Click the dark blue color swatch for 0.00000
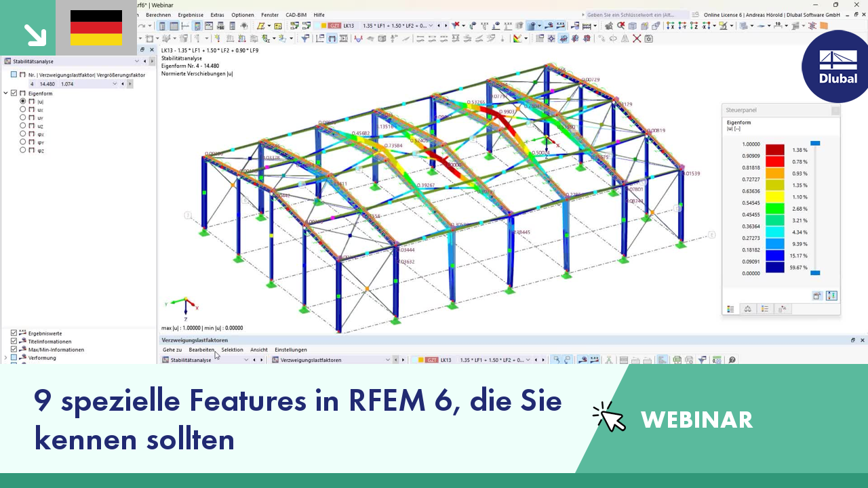 pos(775,267)
